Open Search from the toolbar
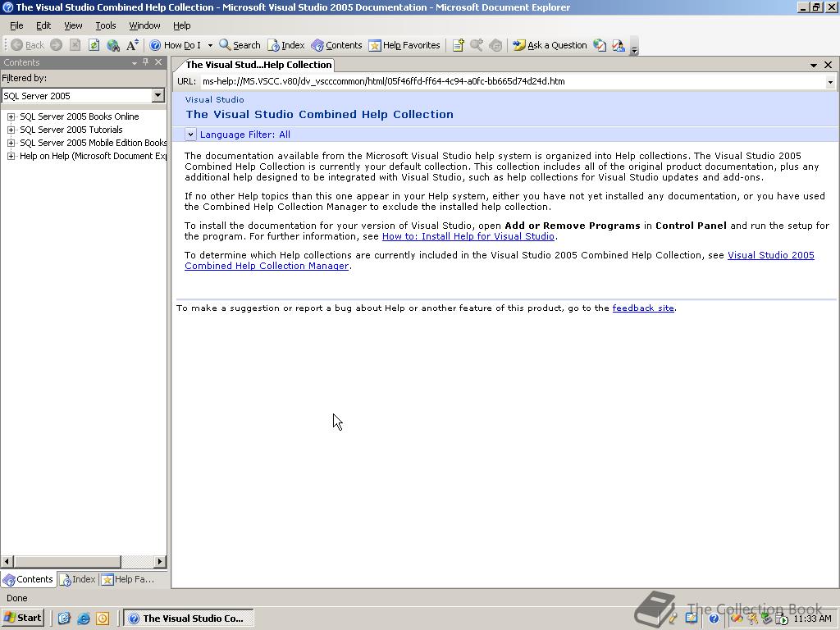This screenshot has height=630, width=840. (240, 46)
